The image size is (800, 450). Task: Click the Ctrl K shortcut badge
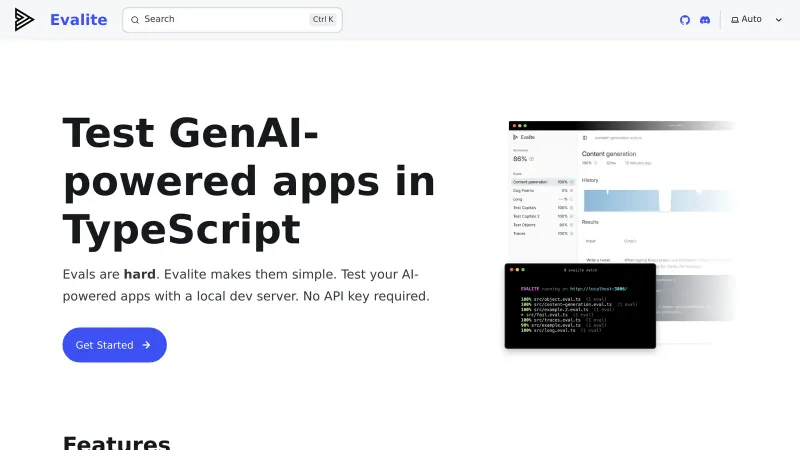point(323,20)
